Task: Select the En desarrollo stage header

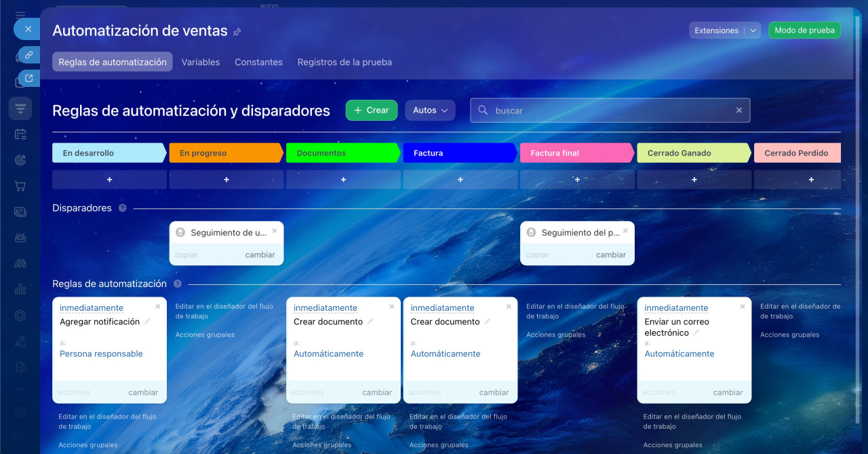Action: pos(109,153)
